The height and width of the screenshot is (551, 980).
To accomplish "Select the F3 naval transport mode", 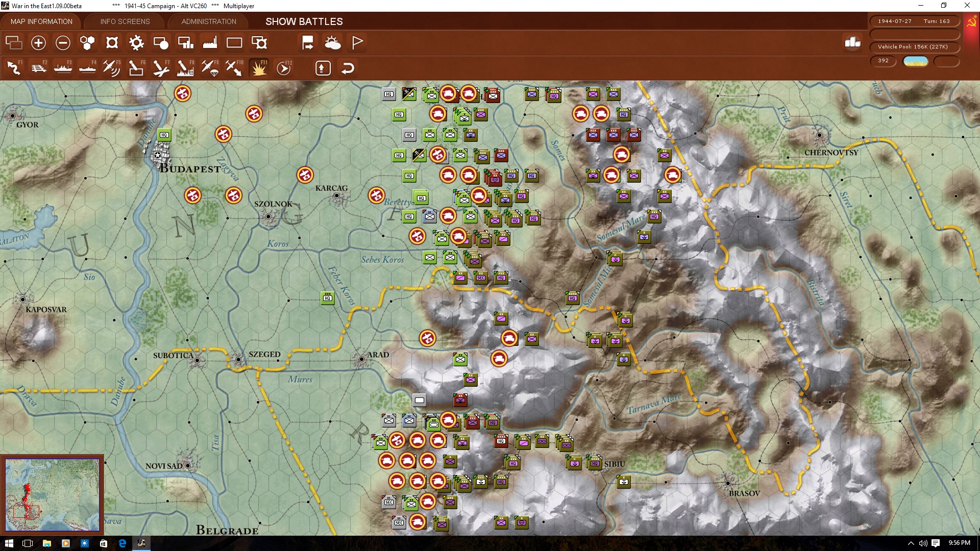I will (63, 68).
